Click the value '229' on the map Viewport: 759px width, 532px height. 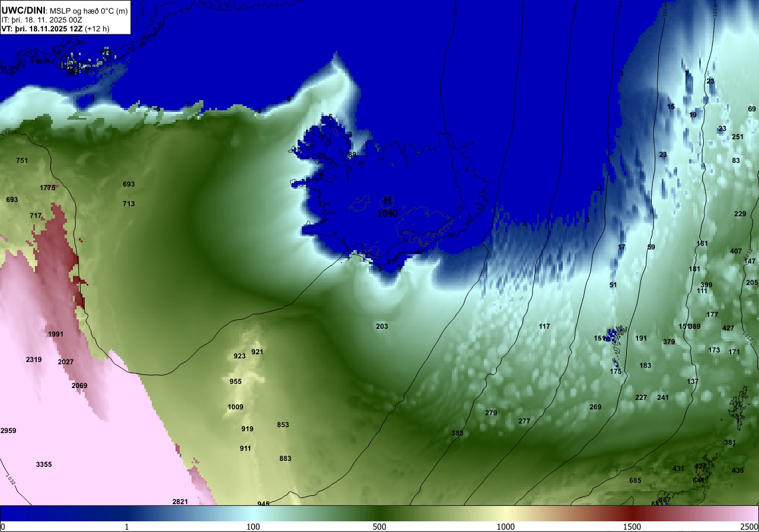tap(740, 214)
